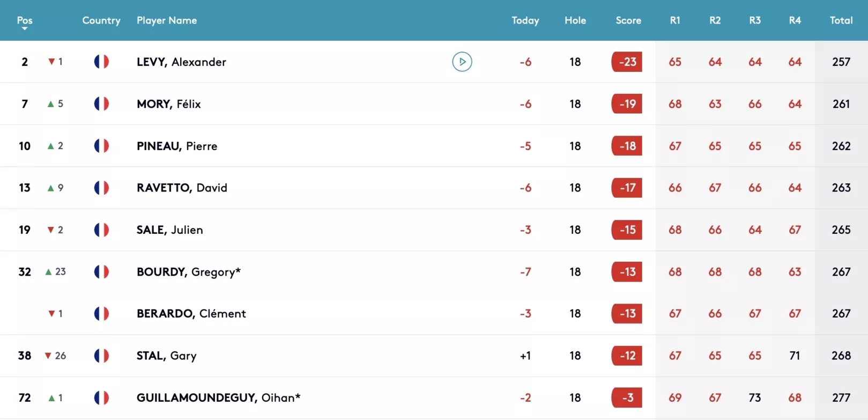Sort leaderboard using the Pos column arrow
Screen dimensions: 868x420
pos(25,28)
